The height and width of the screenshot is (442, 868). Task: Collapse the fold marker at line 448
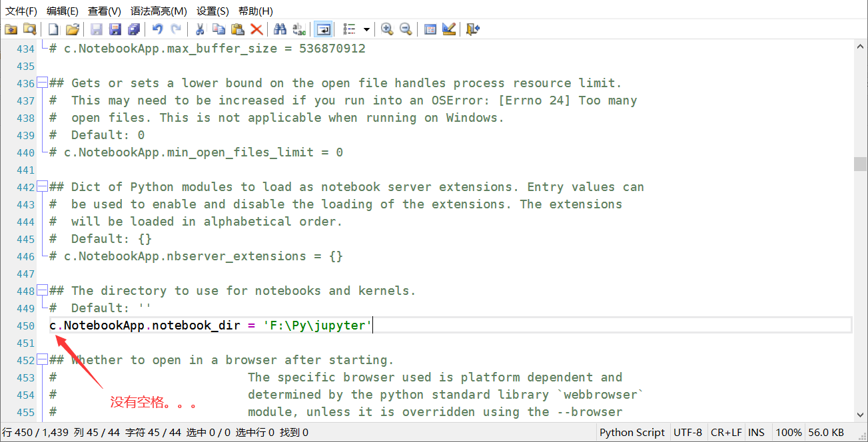[x=42, y=291]
